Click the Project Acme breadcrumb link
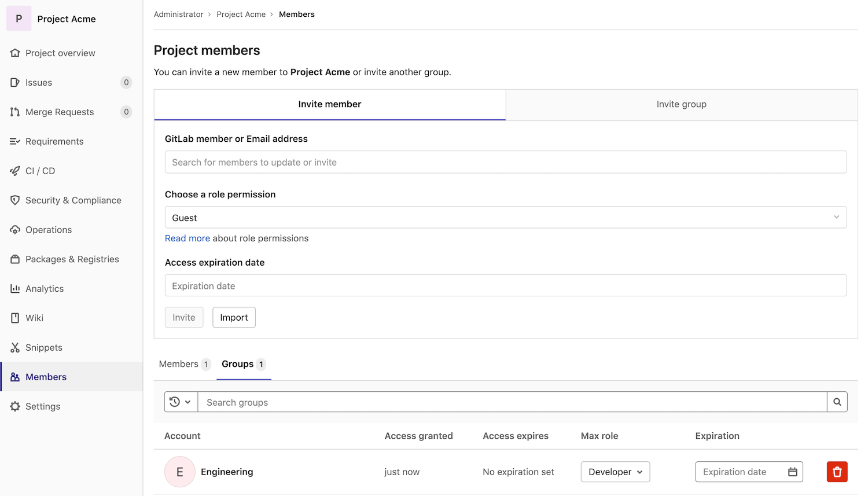Image resolution: width=868 pixels, height=496 pixels. (x=241, y=14)
